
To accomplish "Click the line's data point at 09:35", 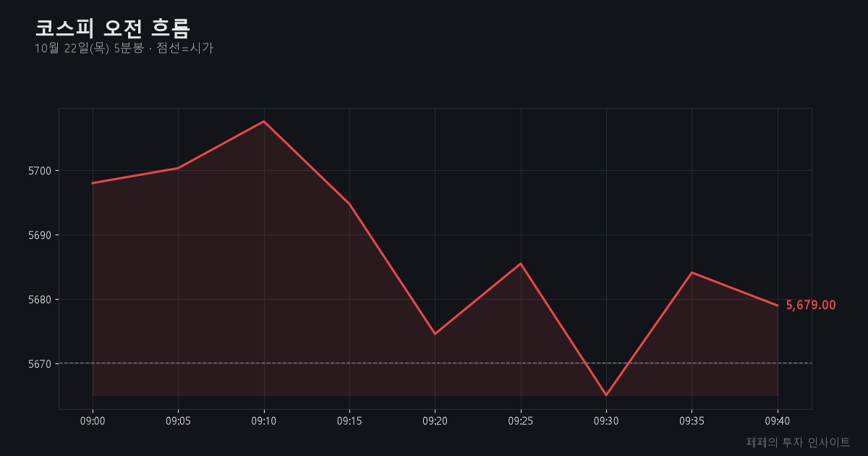I will (x=692, y=272).
